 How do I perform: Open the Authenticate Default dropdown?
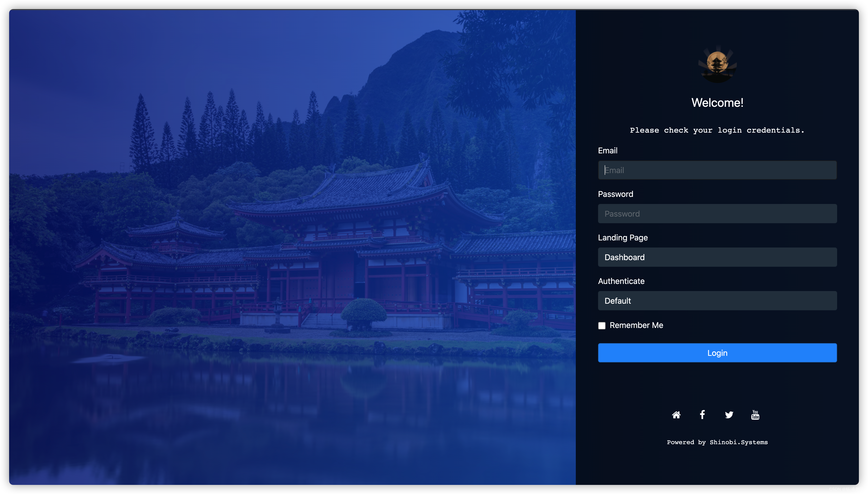(717, 301)
